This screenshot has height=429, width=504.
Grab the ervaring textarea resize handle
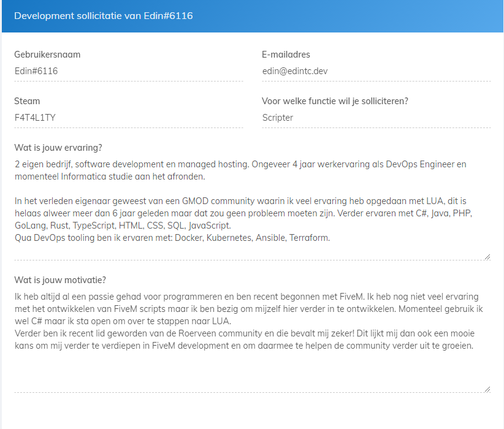click(x=487, y=257)
